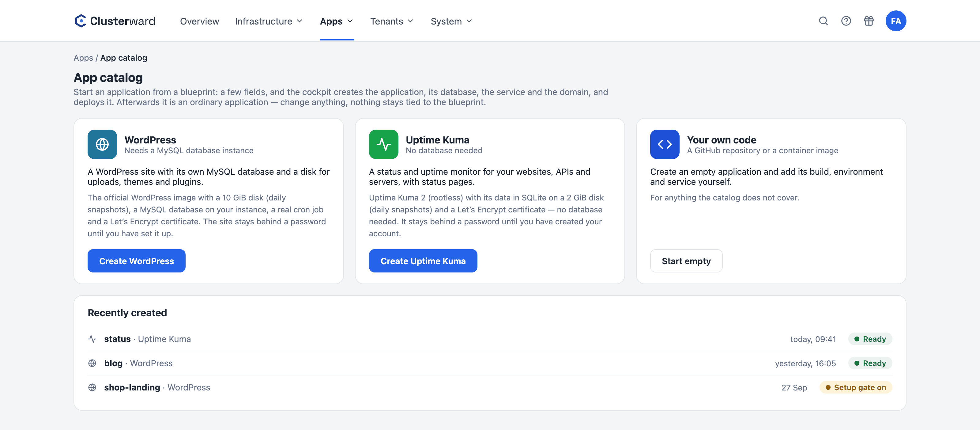Click the Setup gate on badge
This screenshot has width=980, height=430.
click(856, 387)
